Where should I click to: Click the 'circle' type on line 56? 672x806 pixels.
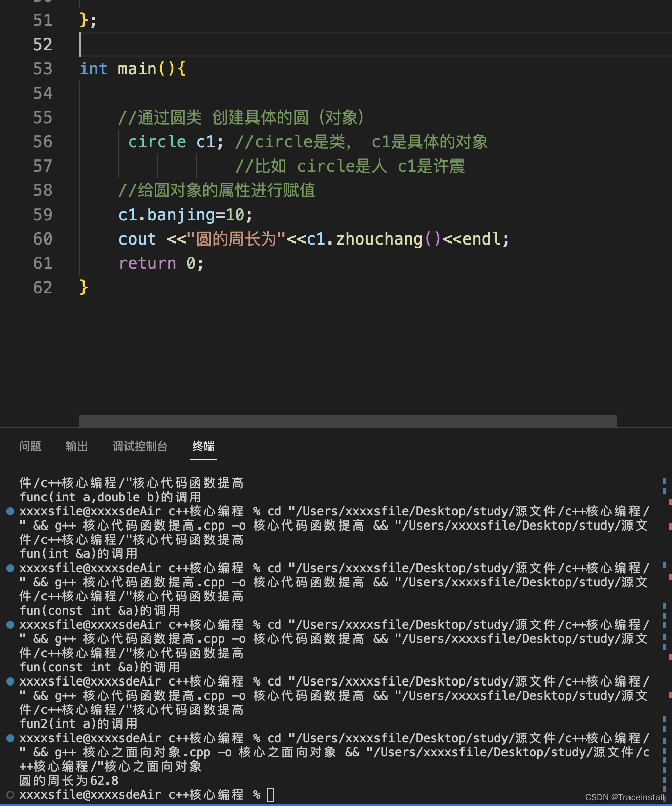tap(157, 142)
